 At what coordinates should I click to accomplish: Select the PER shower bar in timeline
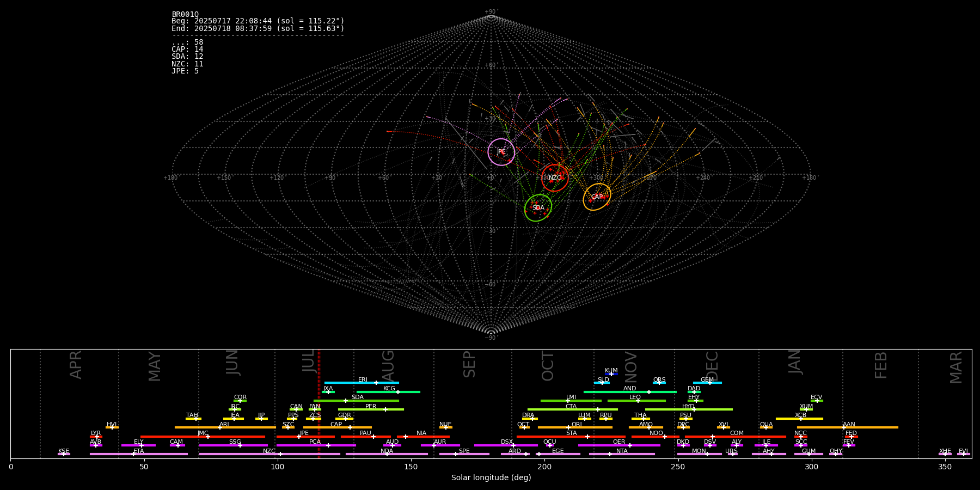point(371,409)
